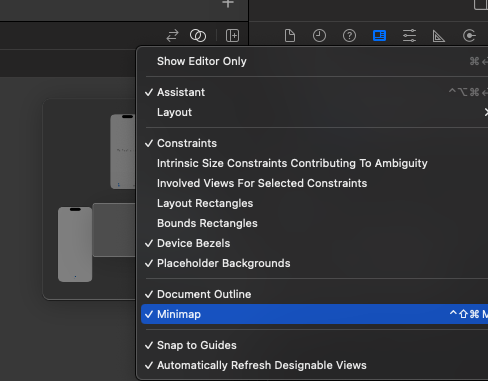Click the swap arrows toolbar icon
Viewport: 488px width, 381px height.
(172, 35)
